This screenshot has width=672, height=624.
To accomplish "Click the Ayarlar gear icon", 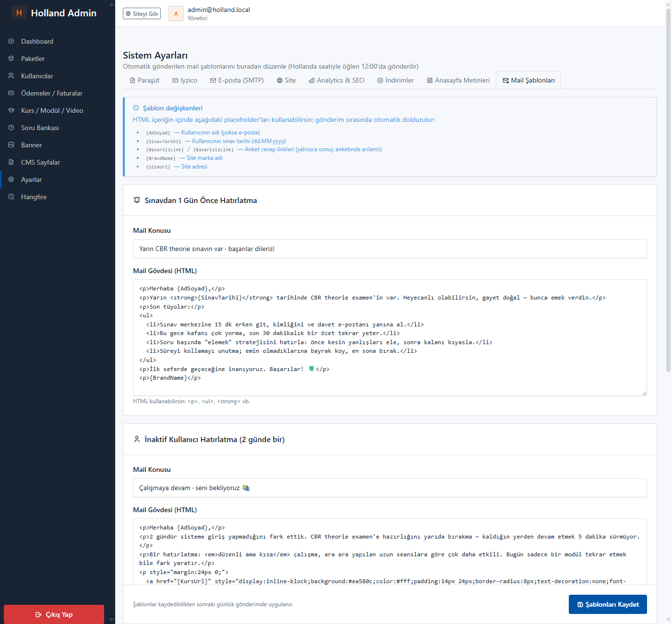I will click(x=11, y=180).
